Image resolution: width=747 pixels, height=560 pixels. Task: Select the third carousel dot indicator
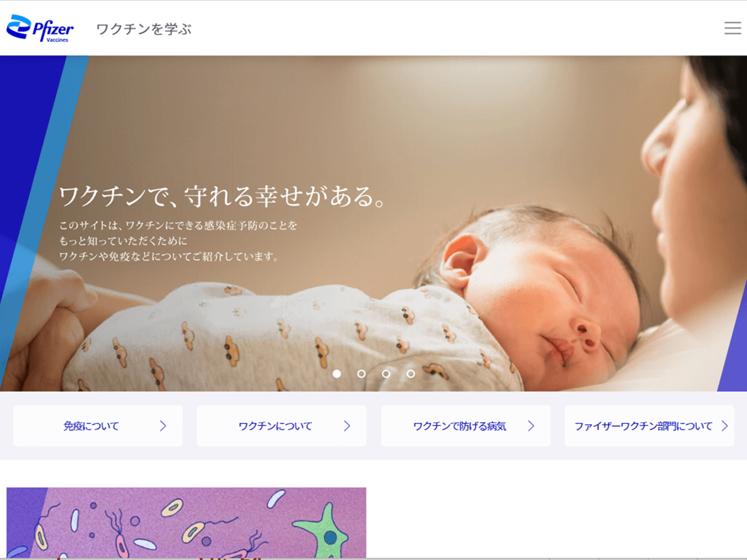tap(386, 374)
